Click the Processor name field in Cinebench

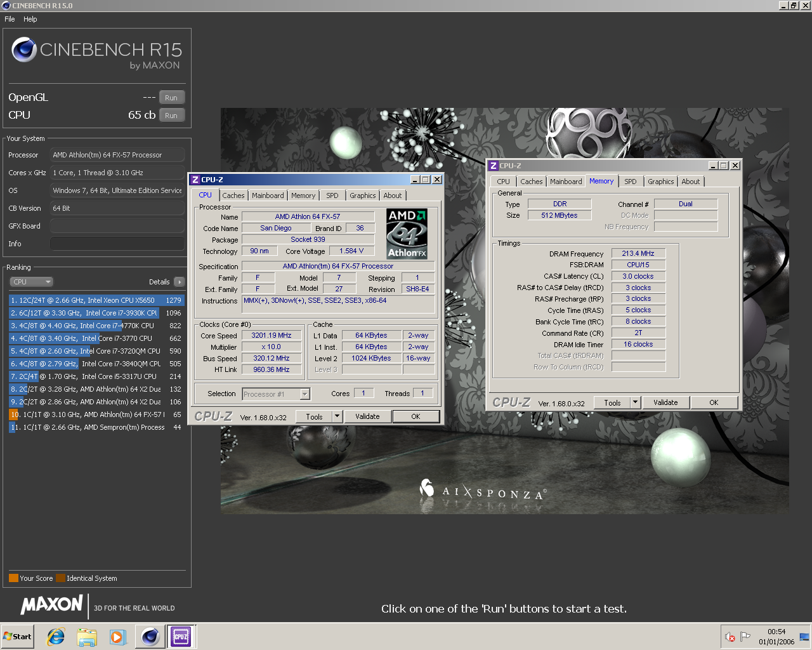(117, 155)
